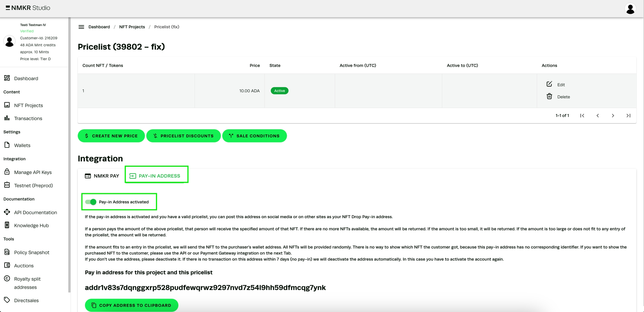Open Manage API Keys lock icon
644x312 pixels.
7,172
